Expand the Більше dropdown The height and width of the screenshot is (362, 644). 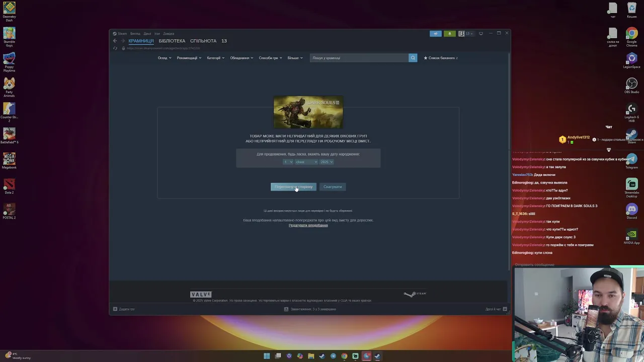tap(295, 58)
